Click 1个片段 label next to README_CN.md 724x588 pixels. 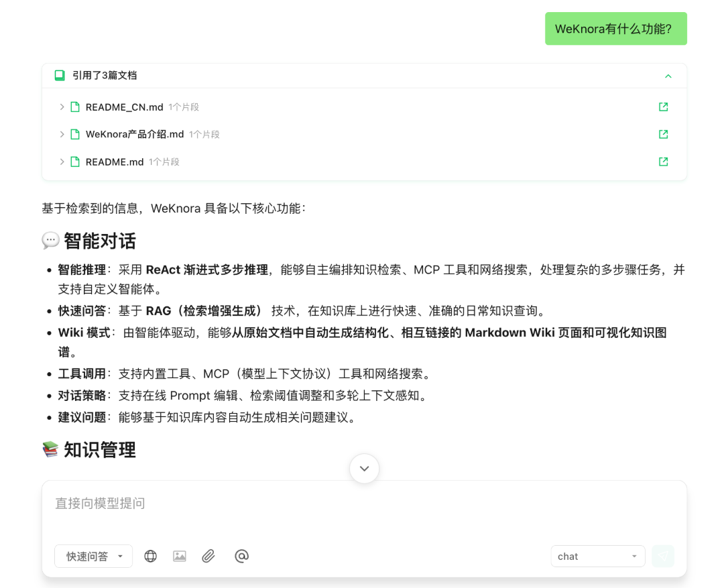pos(183,107)
